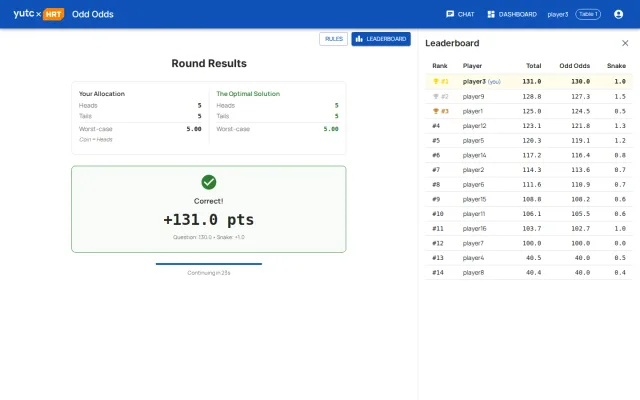Image resolution: width=640 pixels, height=400 pixels.
Task: Select player2 in leaderboard
Action: pyautogui.click(x=529, y=170)
